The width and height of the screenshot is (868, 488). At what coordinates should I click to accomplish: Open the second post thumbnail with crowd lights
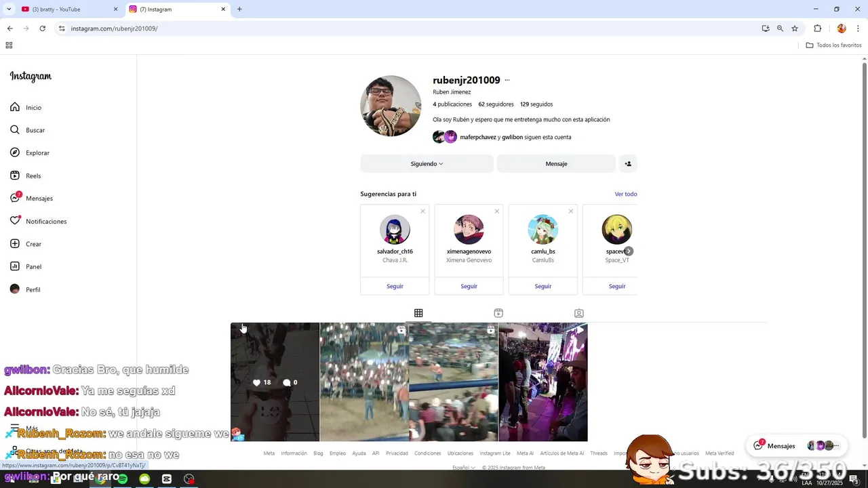coord(364,382)
